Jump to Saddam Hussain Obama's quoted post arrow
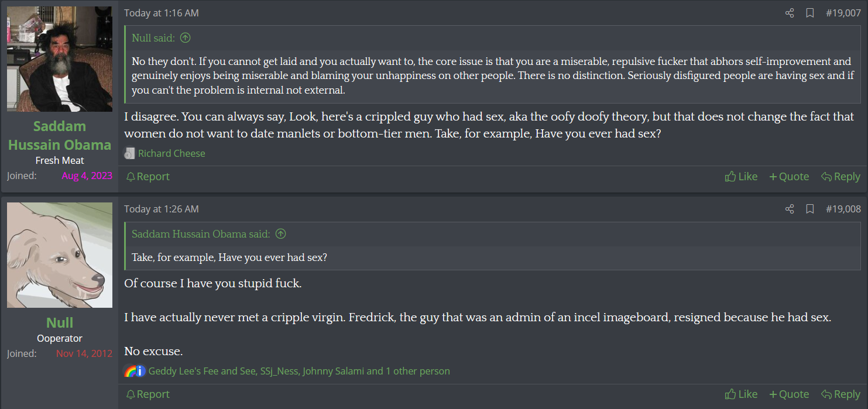 tap(281, 234)
